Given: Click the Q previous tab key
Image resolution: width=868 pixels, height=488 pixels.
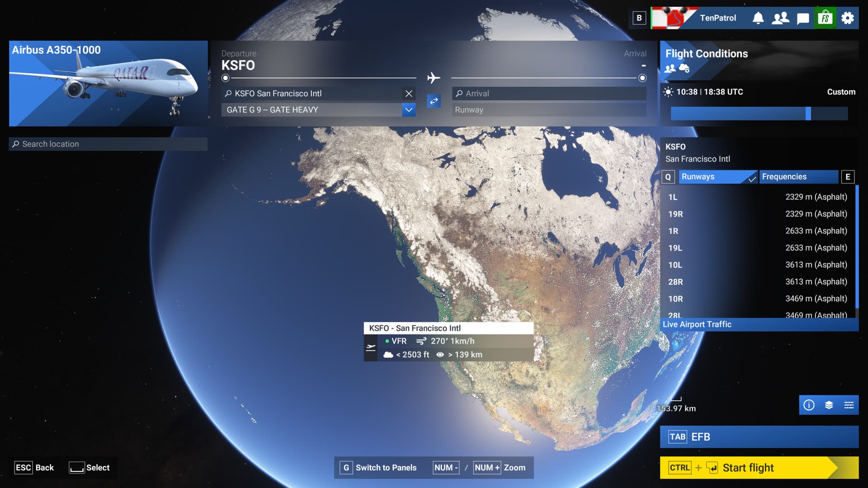Looking at the screenshot, I should point(668,177).
